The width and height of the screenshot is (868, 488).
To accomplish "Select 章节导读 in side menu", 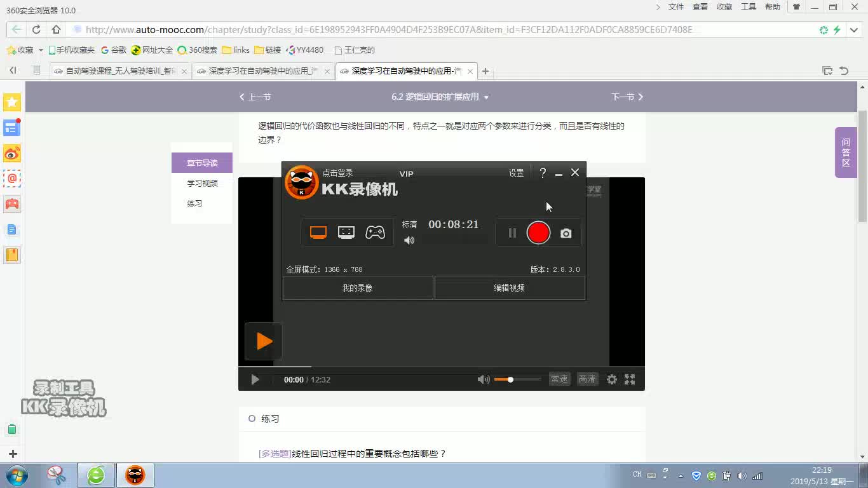I will click(202, 163).
